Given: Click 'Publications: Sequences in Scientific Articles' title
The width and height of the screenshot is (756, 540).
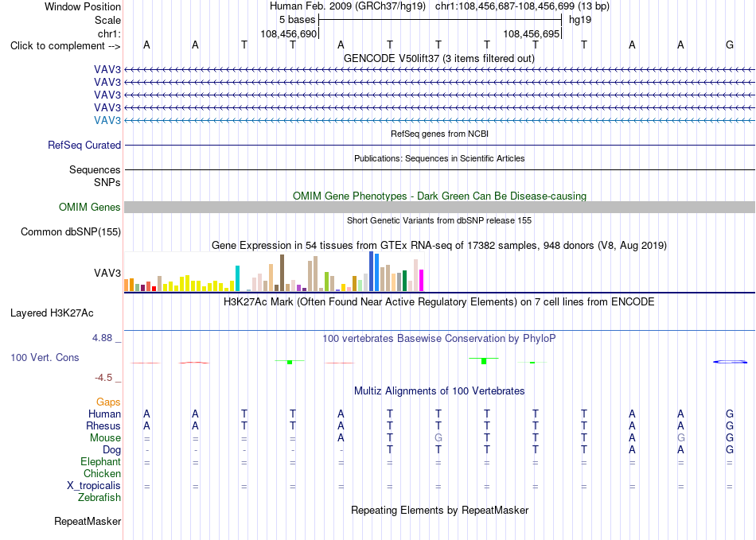Looking at the screenshot, I should tap(439, 158).
